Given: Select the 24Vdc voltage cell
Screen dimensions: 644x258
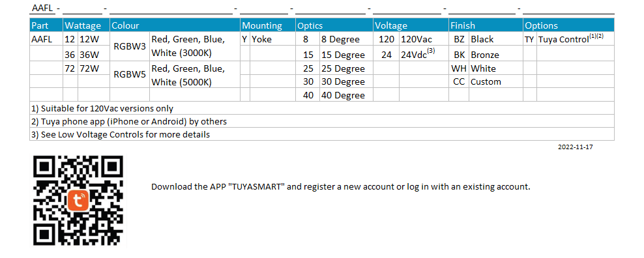Looking at the screenshot, I should [x=424, y=54].
